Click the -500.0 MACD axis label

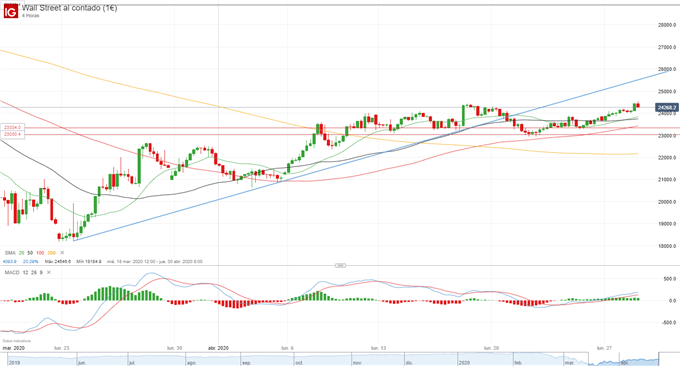coord(669,323)
